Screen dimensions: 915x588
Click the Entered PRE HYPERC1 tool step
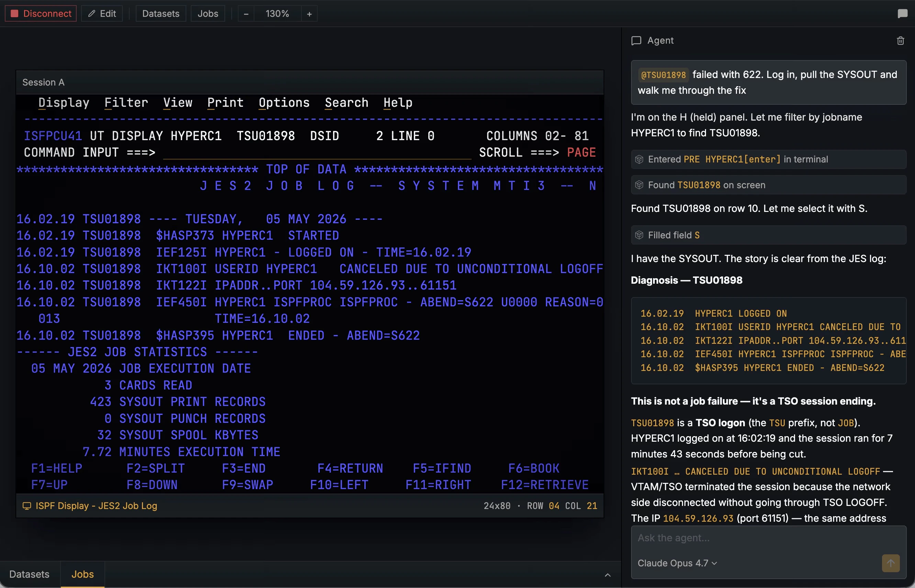[x=768, y=159]
